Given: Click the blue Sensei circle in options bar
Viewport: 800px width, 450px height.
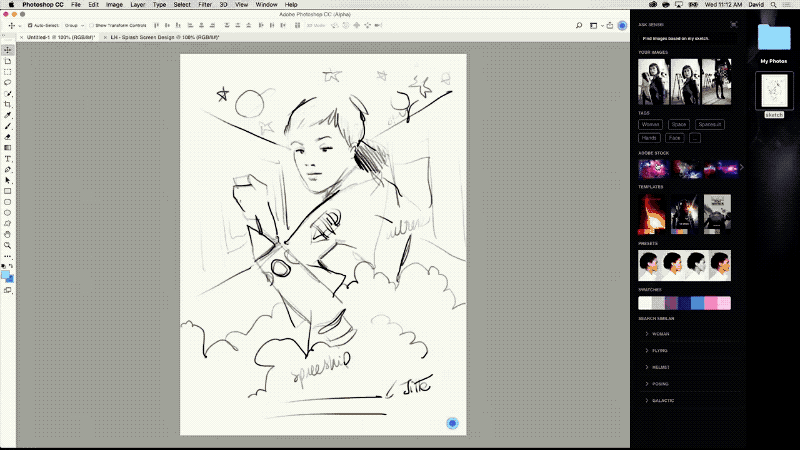Looking at the screenshot, I should (622, 26).
